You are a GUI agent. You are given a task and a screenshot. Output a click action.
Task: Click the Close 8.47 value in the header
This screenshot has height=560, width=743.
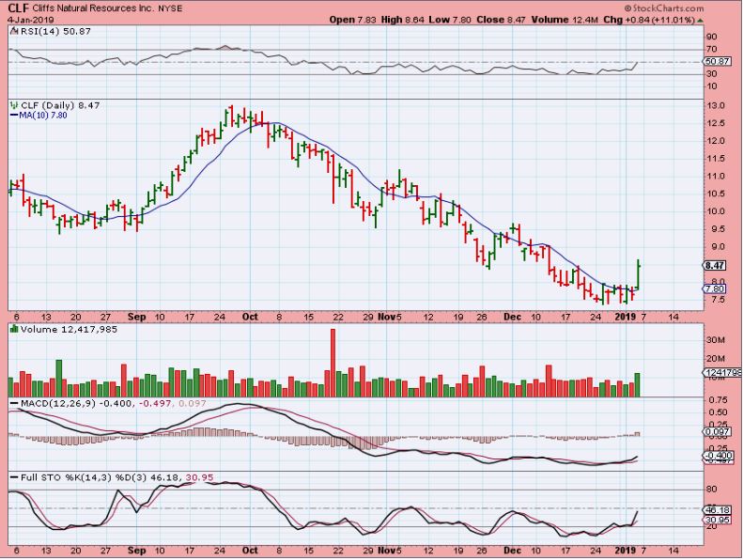502,20
